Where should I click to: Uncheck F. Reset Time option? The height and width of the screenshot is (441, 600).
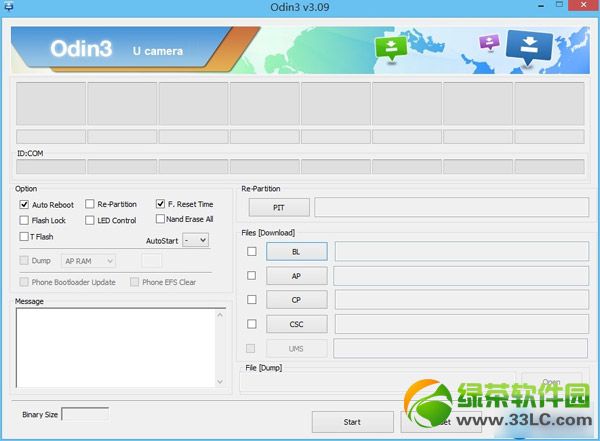[160, 204]
